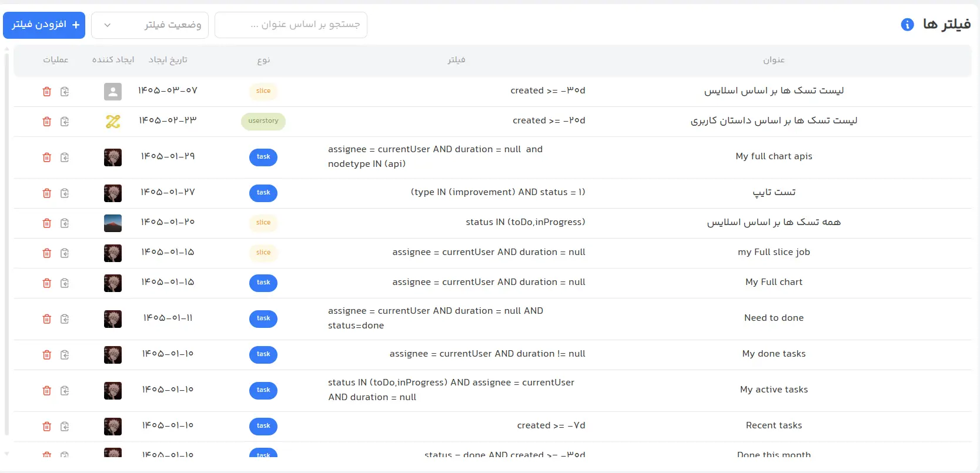Delete the 'My full chart apis' filter

click(x=47, y=157)
